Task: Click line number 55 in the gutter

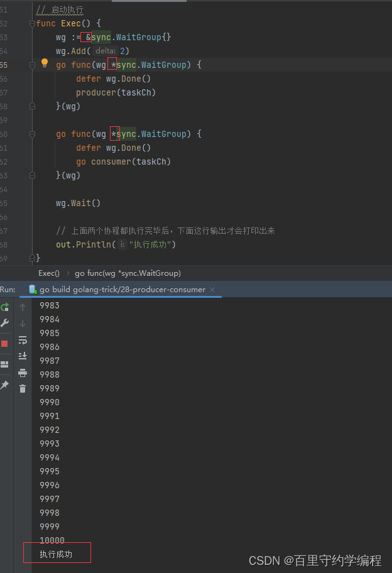Action: point(4,65)
